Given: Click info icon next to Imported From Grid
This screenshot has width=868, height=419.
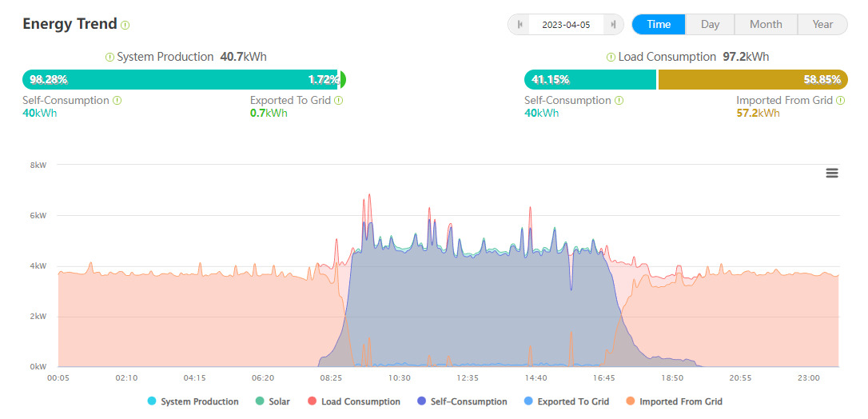Looking at the screenshot, I should [x=840, y=101].
